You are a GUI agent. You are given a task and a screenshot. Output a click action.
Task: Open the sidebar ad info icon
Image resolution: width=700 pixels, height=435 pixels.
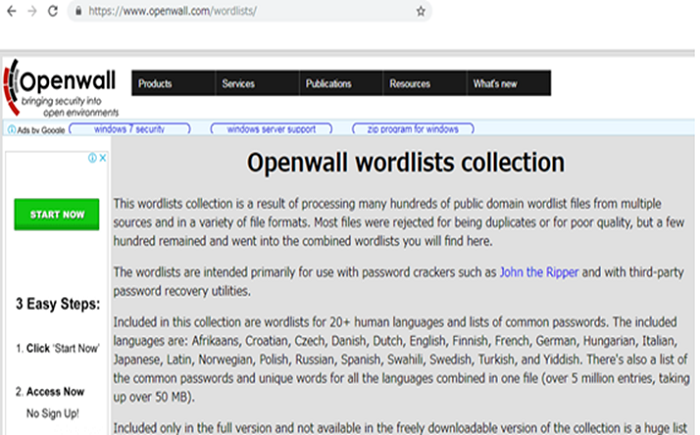coord(92,158)
